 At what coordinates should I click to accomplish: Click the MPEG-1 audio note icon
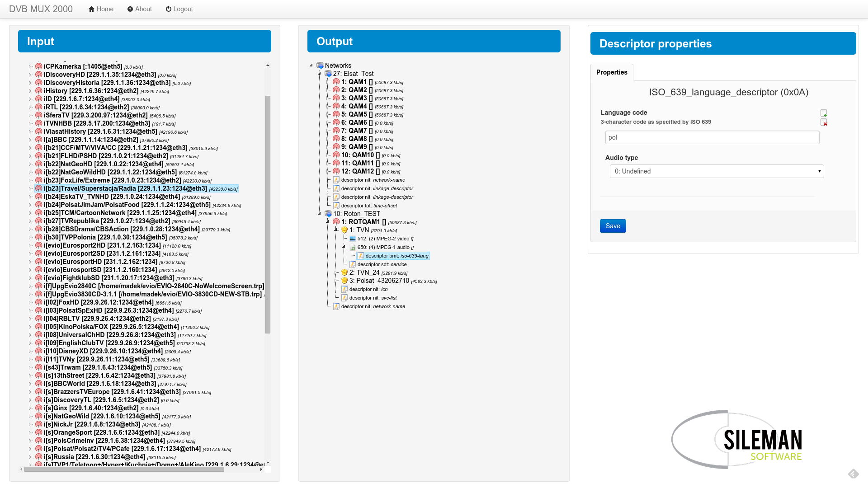(x=353, y=248)
